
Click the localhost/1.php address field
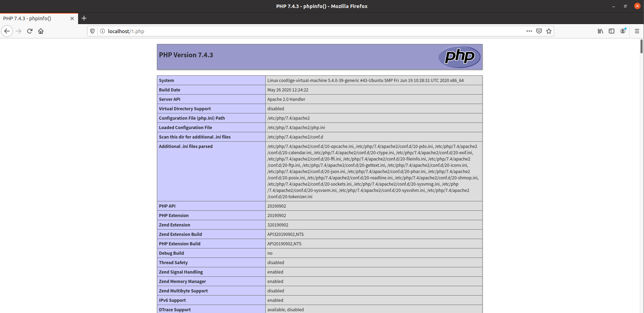314,31
